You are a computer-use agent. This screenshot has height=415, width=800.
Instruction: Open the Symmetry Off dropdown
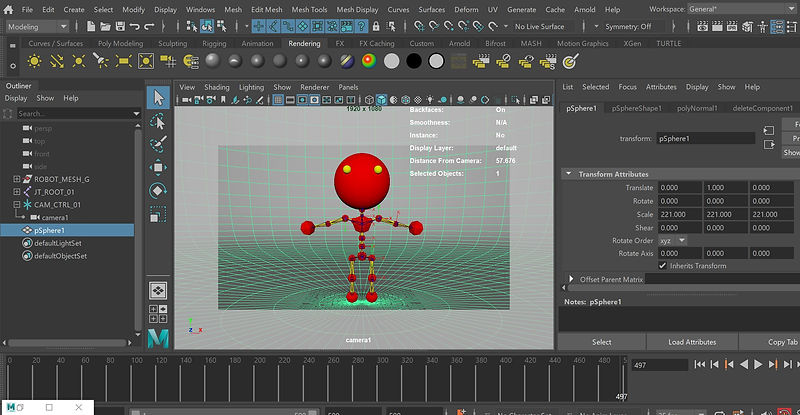coord(629,27)
